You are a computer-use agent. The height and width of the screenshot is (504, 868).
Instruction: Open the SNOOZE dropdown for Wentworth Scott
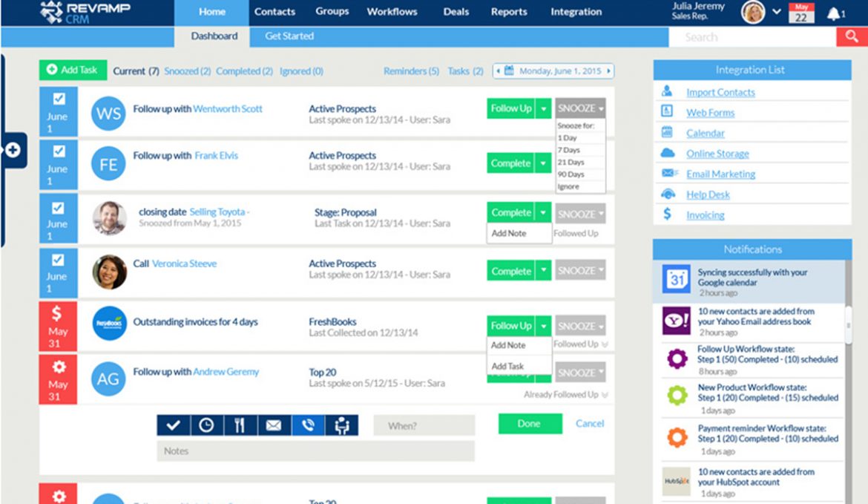[579, 108]
